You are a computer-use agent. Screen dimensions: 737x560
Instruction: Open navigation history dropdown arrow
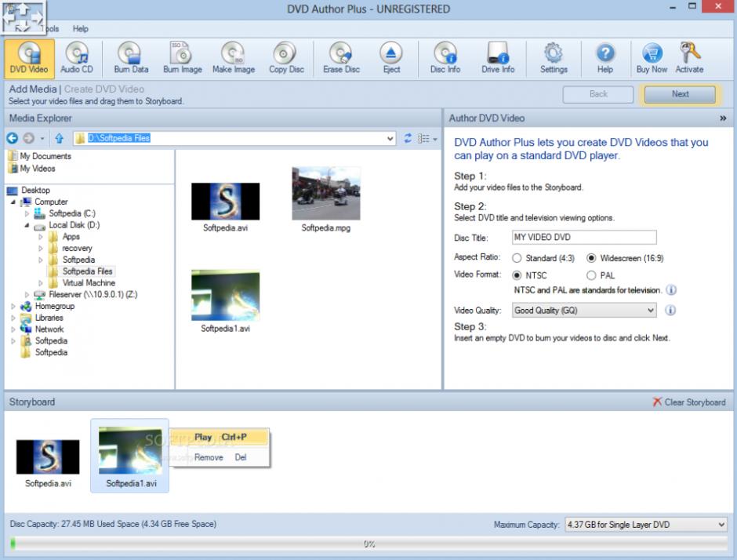click(x=42, y=139)
